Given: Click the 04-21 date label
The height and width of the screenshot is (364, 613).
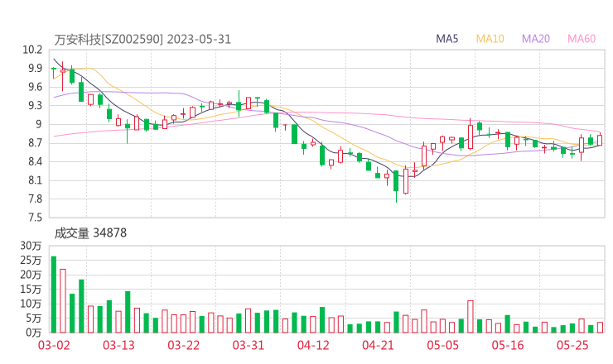Looking at the screenshot, I should coord(378,345).
